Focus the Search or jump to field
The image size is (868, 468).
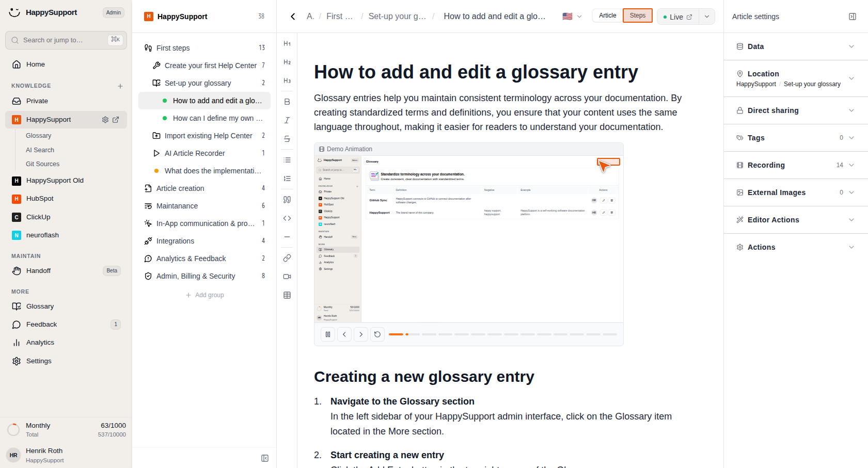[66, 40]
